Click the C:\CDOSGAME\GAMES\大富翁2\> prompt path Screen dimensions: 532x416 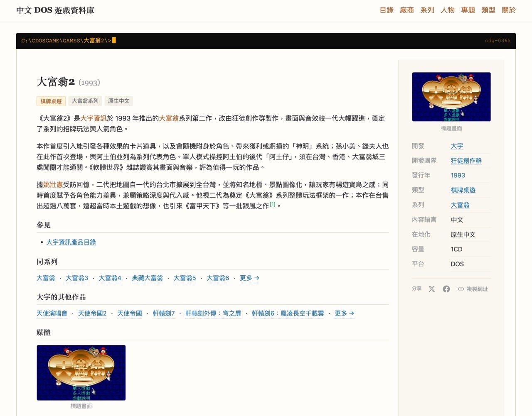pos(66,41)
